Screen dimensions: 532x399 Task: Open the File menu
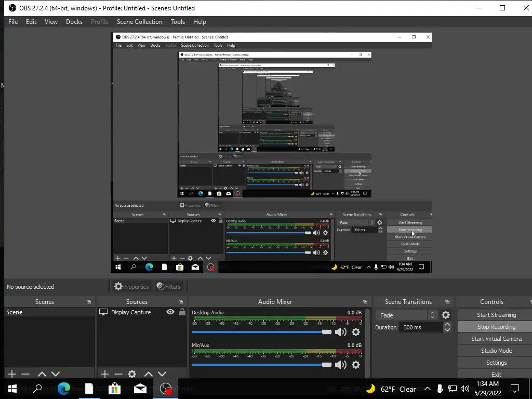[13, 22]
